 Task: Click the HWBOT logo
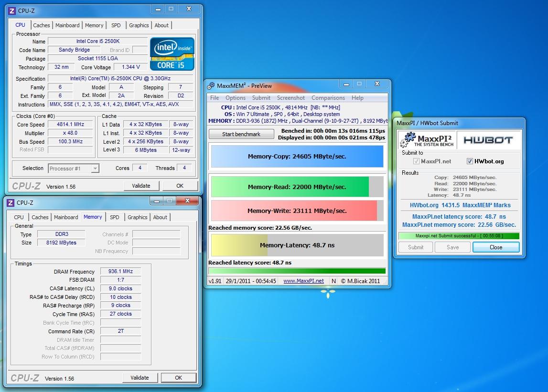pos(488,140)
